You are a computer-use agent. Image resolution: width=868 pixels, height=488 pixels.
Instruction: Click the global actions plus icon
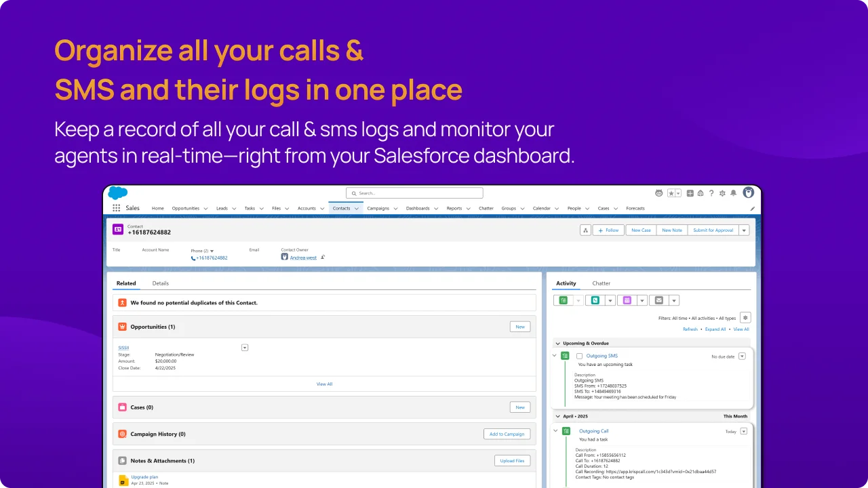pos(690,193)
